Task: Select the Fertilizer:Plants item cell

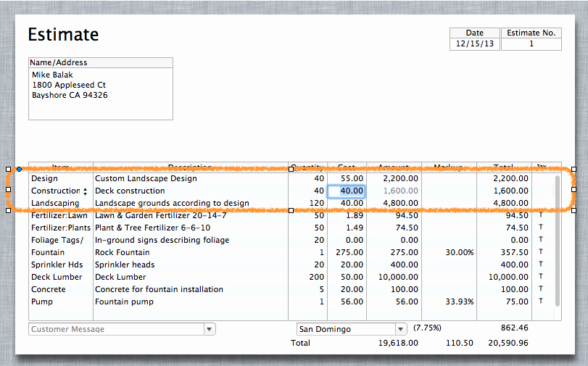Action: point(61,228)
